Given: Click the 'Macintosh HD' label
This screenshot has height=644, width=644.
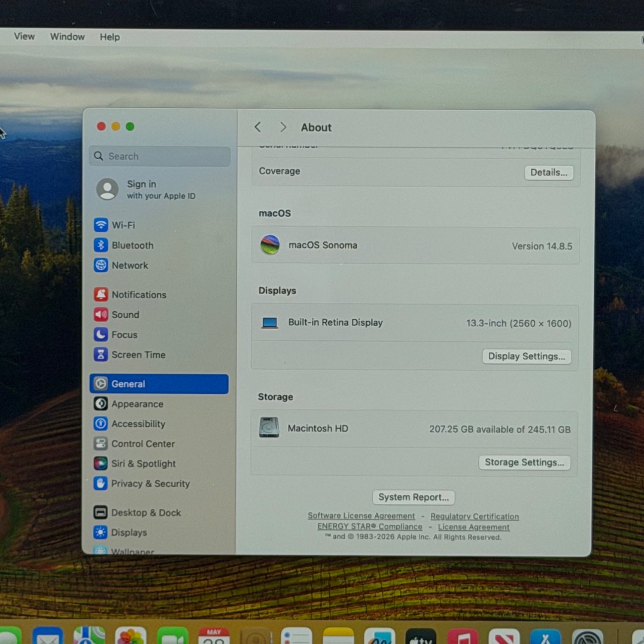Looking at the screenshot, I should 318,428.
